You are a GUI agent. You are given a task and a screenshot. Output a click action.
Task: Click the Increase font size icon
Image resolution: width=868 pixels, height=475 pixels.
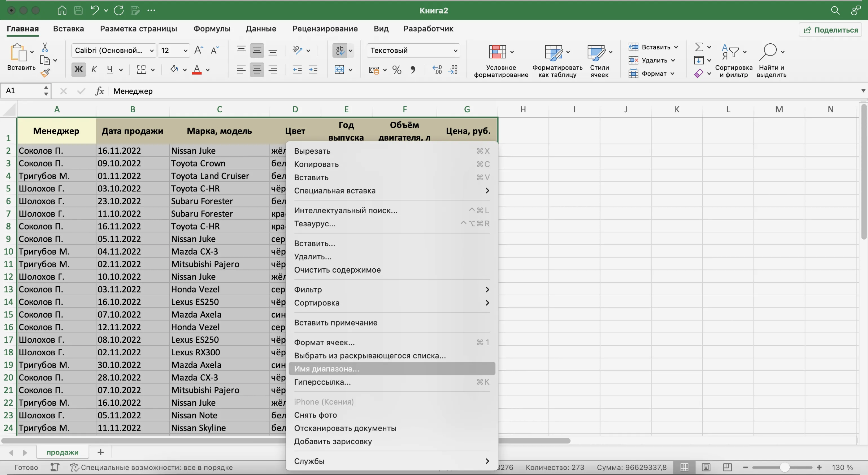[199, 50]
